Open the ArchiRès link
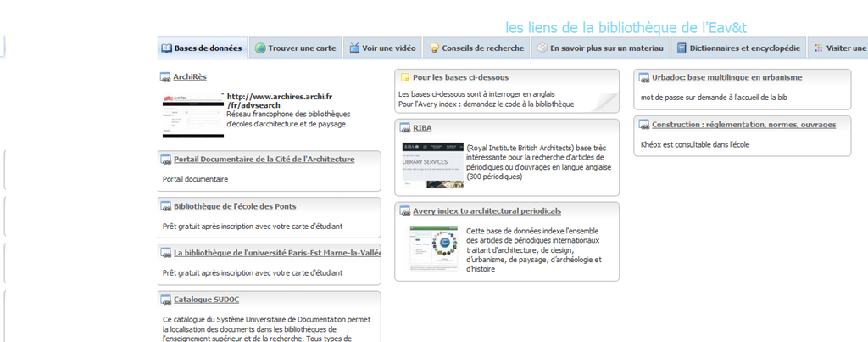The image size is (868, 342). [190, 77]
